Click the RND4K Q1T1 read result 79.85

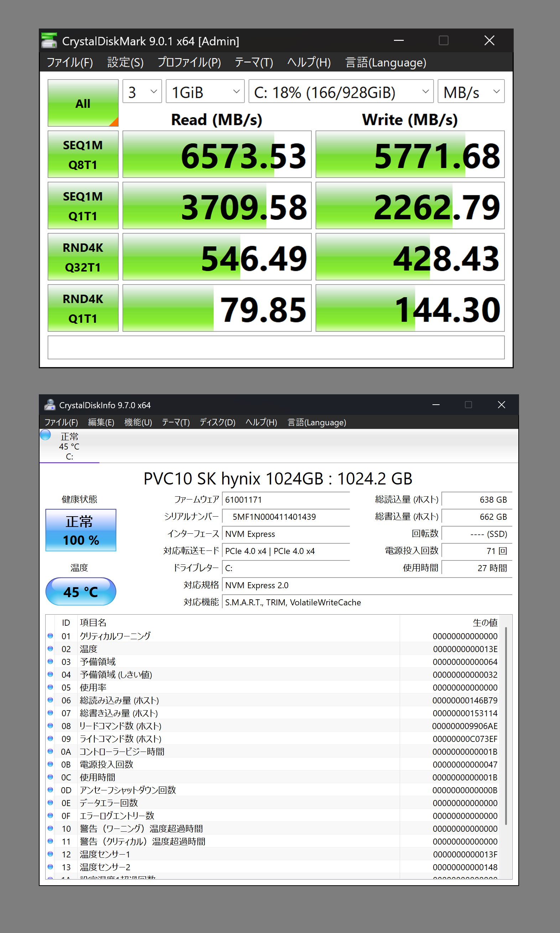(217, 308)
